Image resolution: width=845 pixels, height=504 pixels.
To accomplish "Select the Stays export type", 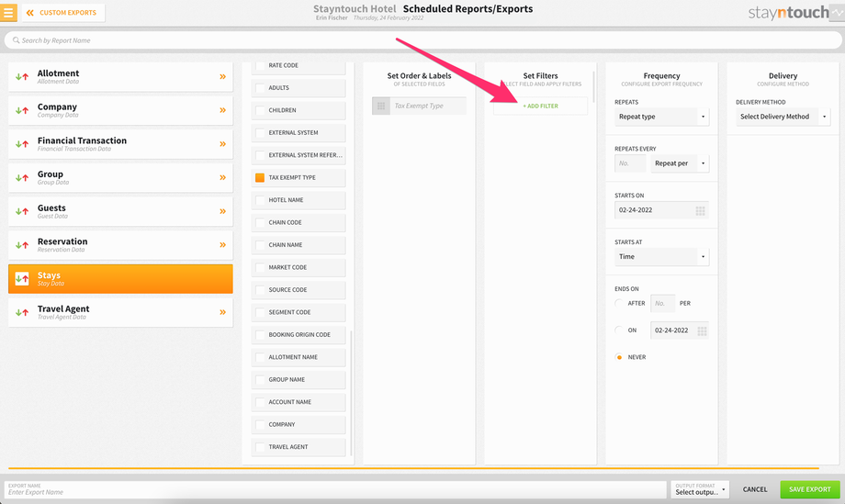I will click(x=120, y=279).
